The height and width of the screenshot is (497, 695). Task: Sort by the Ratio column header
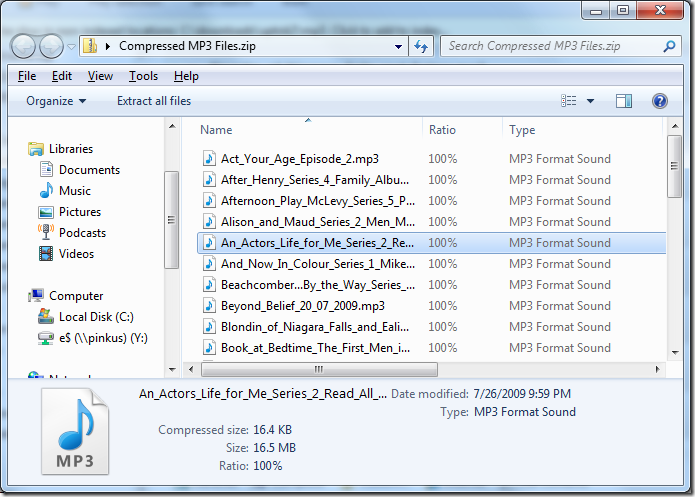click(x=442, y=130)
